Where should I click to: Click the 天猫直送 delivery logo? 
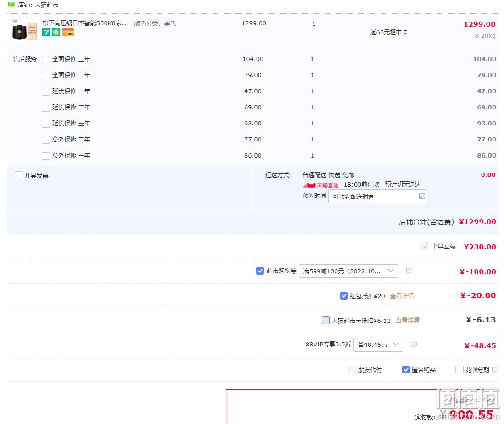(320, 185)
